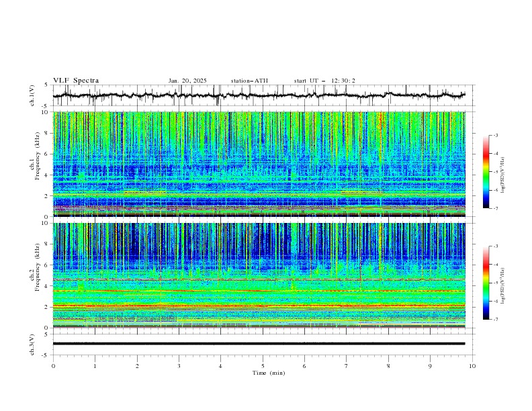Click the ch.3 flat black waveform trace
The image size is (532, 411).
(259, 344)
